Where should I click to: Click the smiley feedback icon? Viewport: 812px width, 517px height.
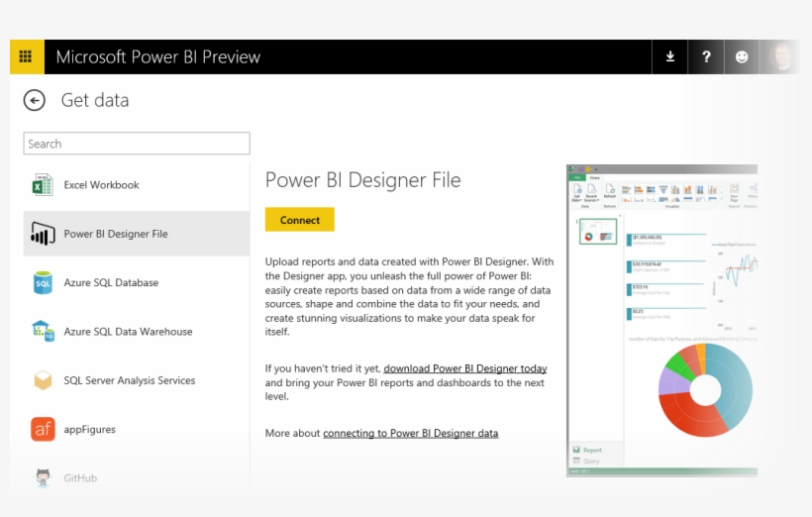coord(742,56)
